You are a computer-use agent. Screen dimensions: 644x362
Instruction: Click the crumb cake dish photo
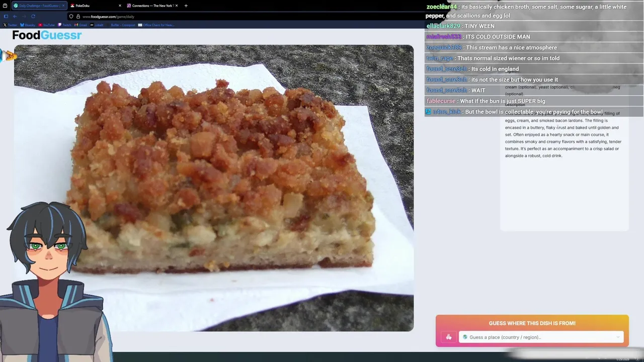point(214,188)
